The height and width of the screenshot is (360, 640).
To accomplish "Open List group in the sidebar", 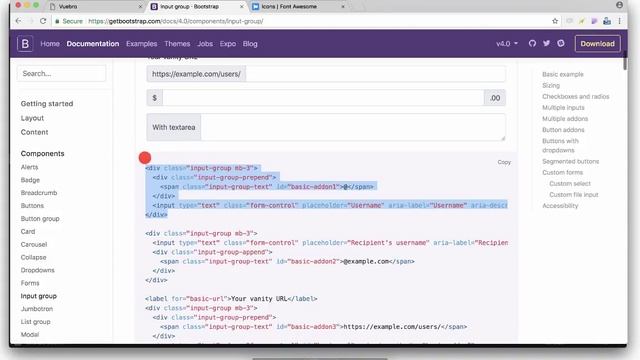I will 36,322.
